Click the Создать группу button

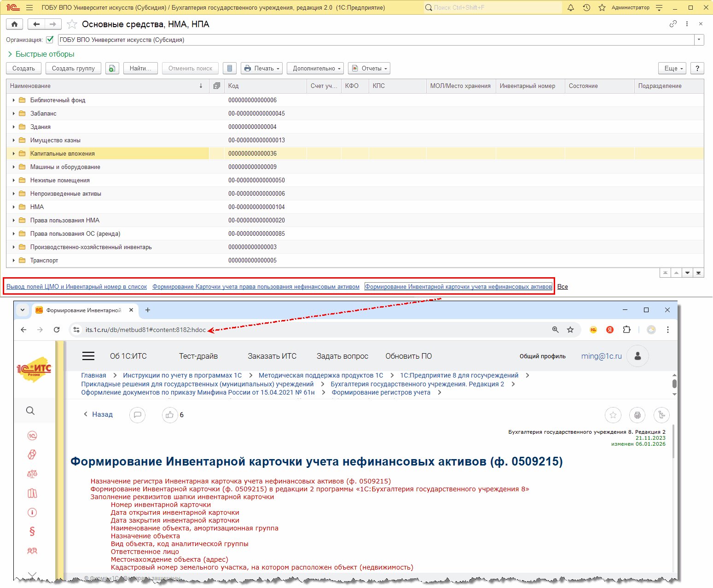click(x=73, y=68)
